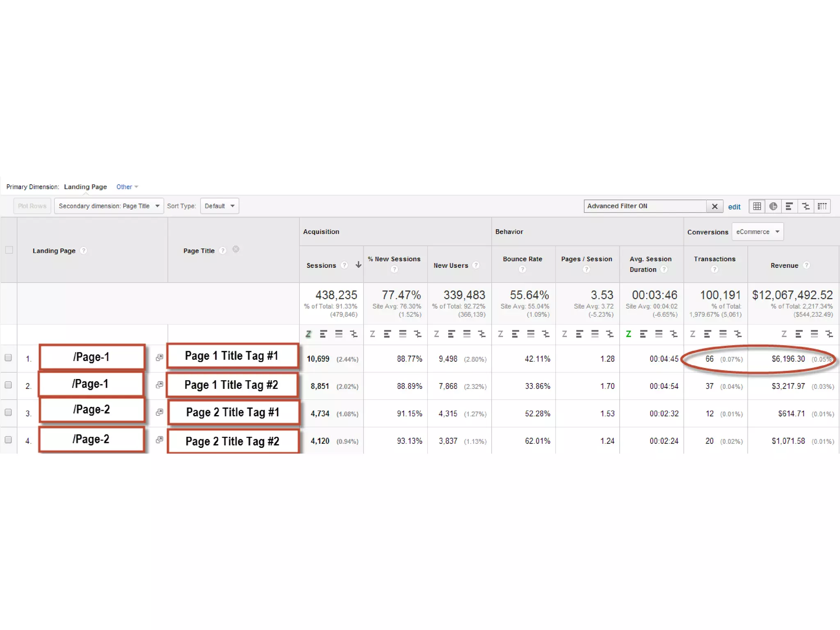840x630 pixels.
Task: Switch to Comparison view icon
Action: tap(806, 206)
